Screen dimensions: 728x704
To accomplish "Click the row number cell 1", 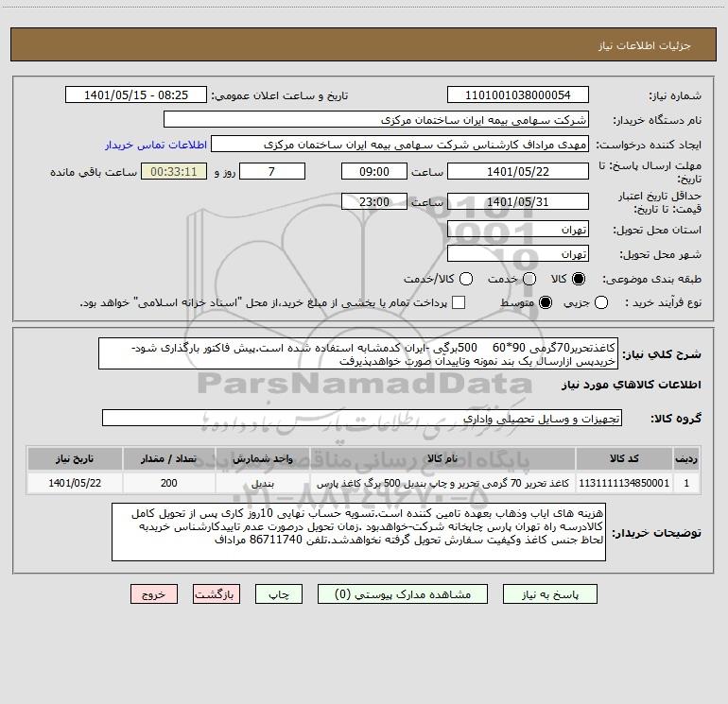I will point(686,483).
